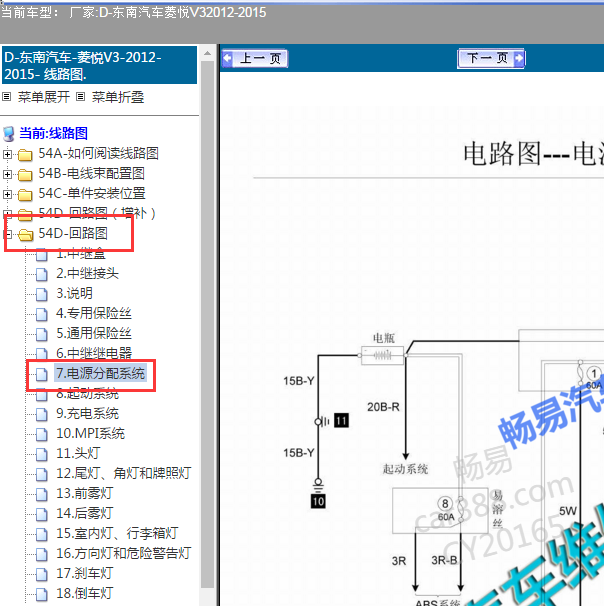Click folder icon of 54B-电线束配置图
Viewport: 604px width, 606px height.
point(25,175)
